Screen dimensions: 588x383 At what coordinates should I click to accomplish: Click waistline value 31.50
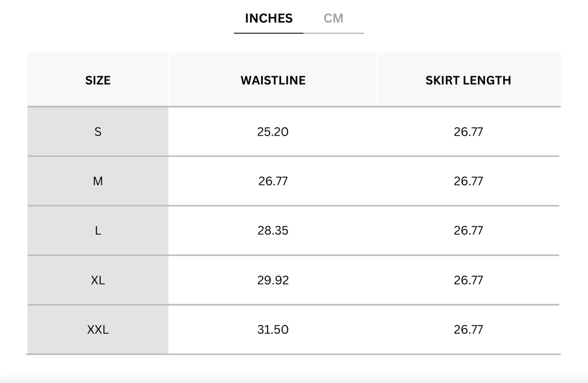tap(273, 330)
